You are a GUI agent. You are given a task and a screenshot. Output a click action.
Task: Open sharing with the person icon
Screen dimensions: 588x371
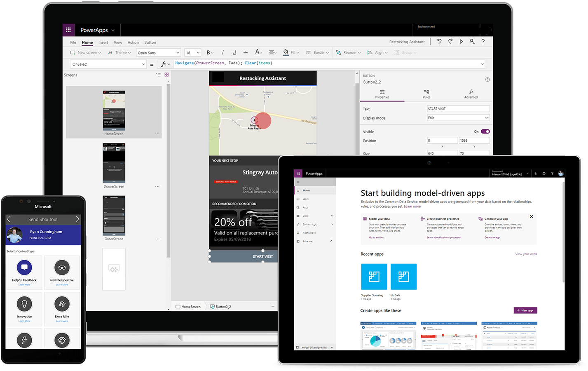point(472,42)
